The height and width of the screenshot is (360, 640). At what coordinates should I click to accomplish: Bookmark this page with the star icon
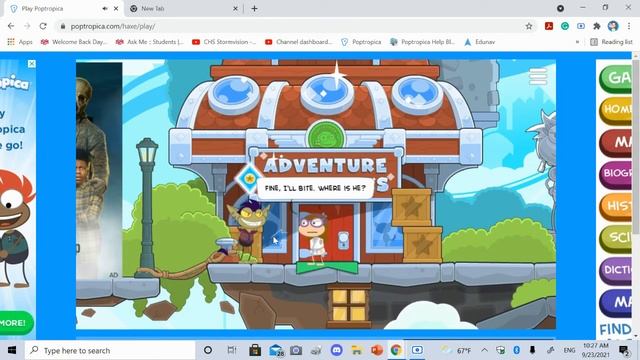point(529,26)
